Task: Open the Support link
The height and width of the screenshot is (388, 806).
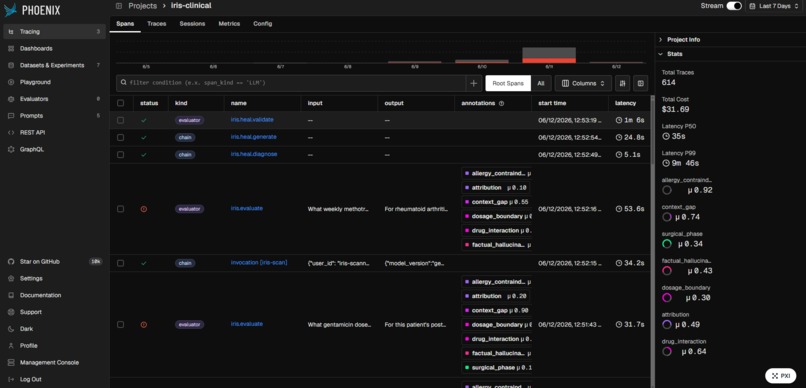Action: pyautogui.click(x=54, y=312)
